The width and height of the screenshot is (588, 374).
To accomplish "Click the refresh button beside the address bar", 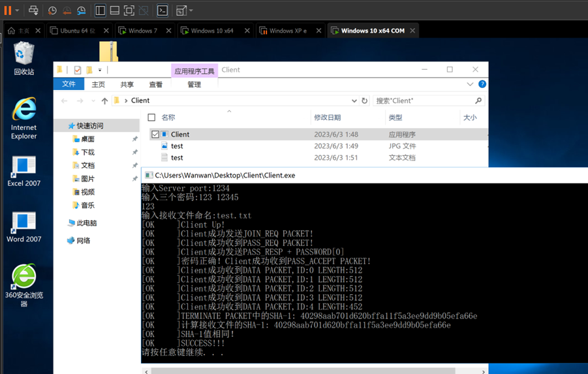I will pos(365,101).
